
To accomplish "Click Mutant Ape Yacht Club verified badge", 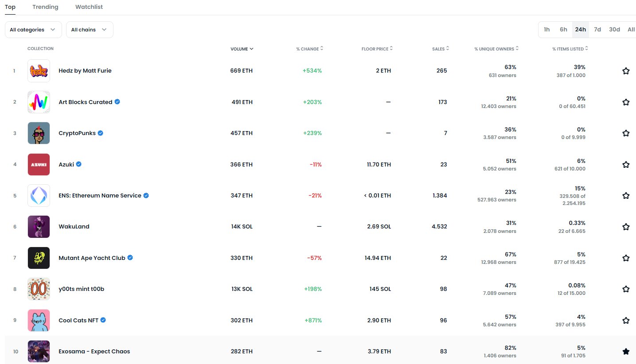I will (x=130, y=258).
